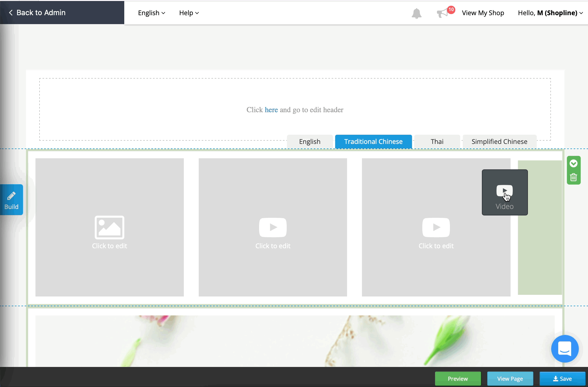Expand the Hello M Shopline user menu
This screenshot has height=387, width=588.
click(x=552, y=12)
